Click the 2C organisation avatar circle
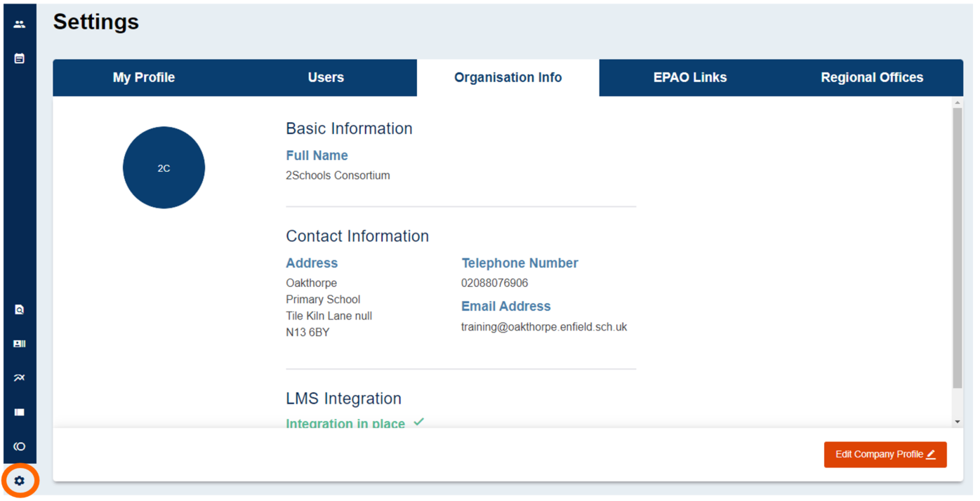980x501 pixels. click(164, 167)
